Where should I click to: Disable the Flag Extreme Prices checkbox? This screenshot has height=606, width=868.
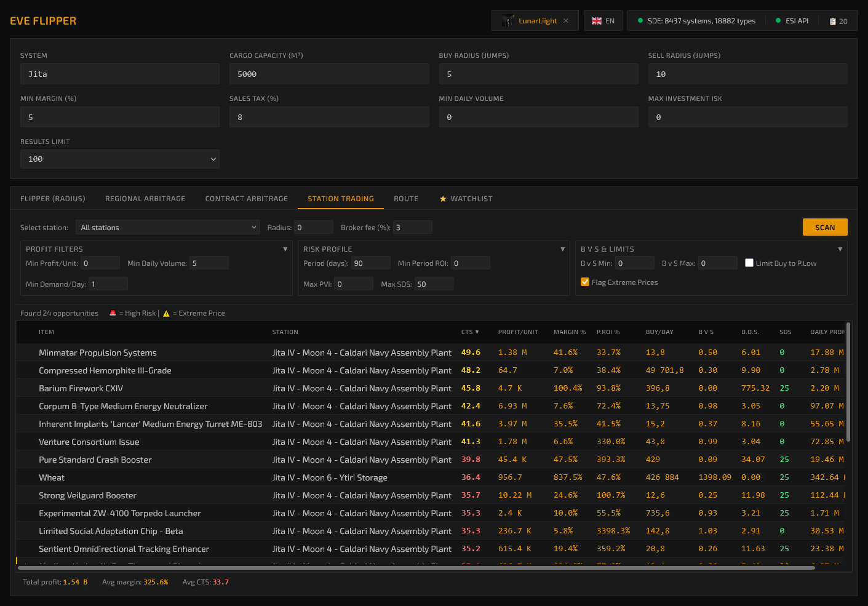click(x=585, y=282)
